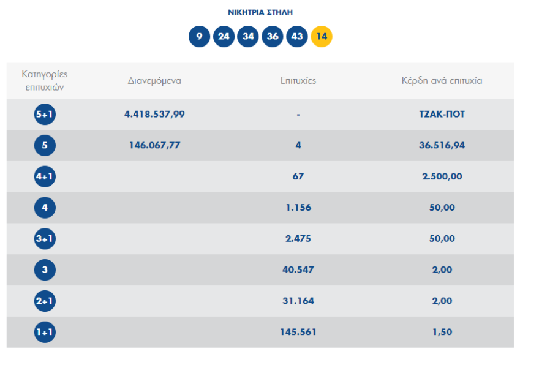Click the blue ball numbered 43

tap(297, 37)
